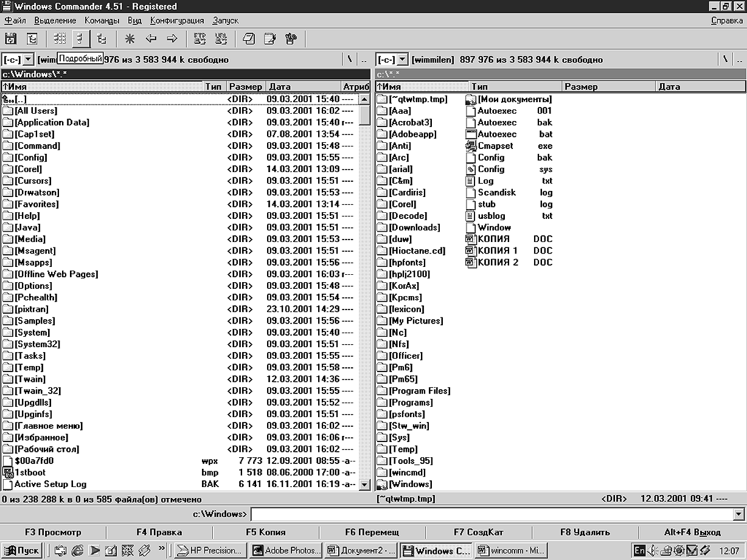Click the [Program Files] folder icon
The image size is (747, 560).
click(382, 391)
